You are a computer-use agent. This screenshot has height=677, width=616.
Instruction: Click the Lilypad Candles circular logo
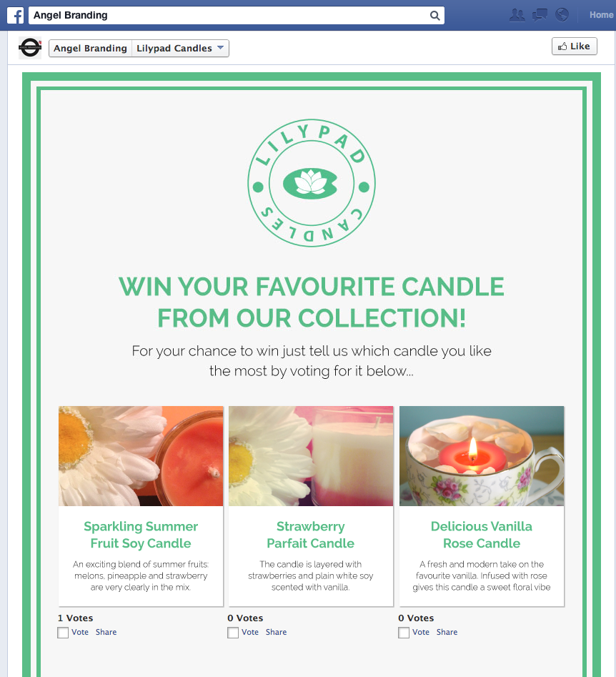click(x=312, y=183)
